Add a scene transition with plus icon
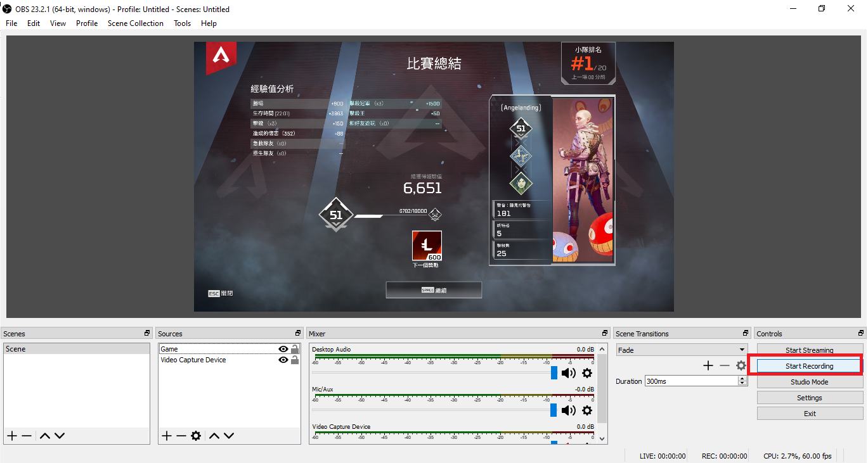Screen dimensions: 868x463 [708, 365]
